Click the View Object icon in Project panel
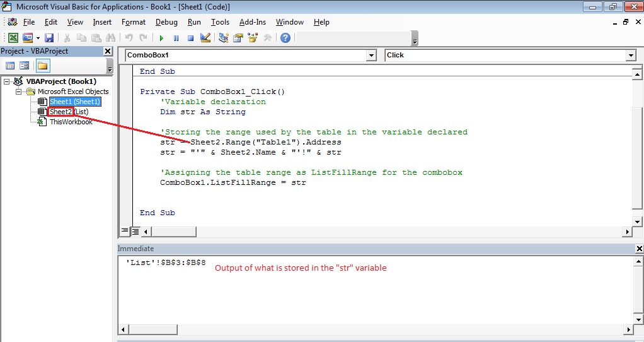The image size is (644, 342). pyautogui.click(x=24, y=66)
